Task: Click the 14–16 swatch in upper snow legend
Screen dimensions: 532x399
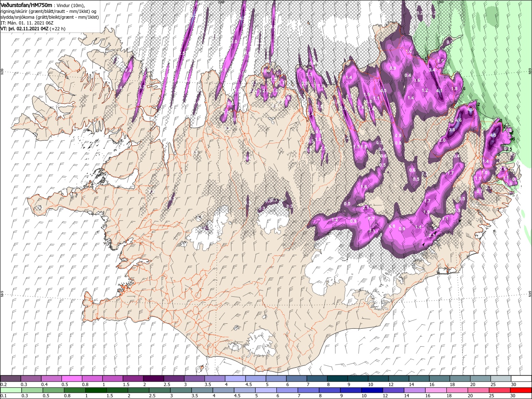Action: [x=419, y=378]
